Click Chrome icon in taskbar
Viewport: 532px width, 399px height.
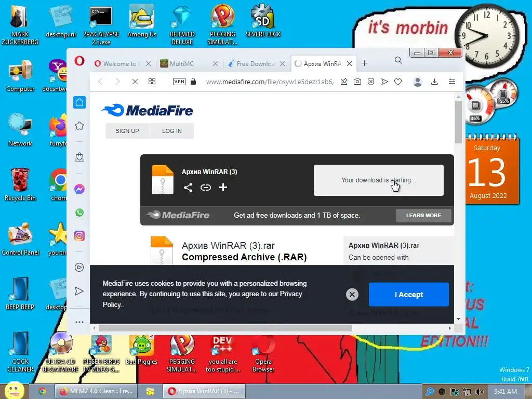pos(42,391)
